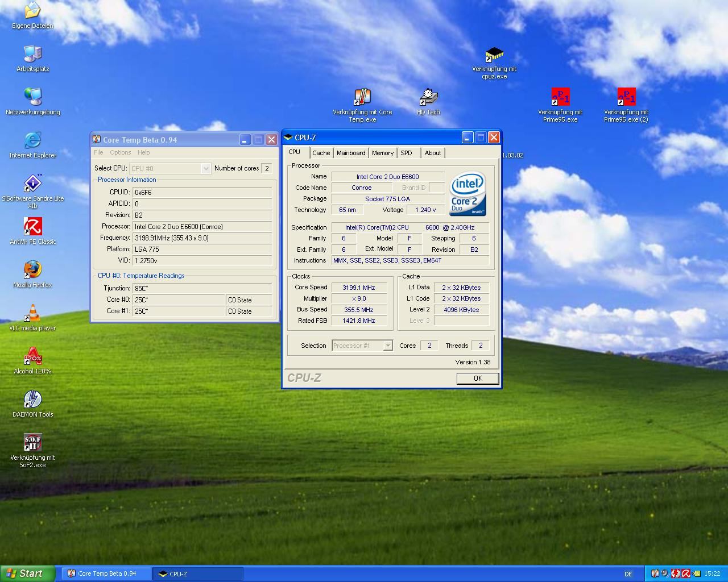This screenshot has width=728, height=582.
Task: Click the NVIDIA tray icon
Action: click(696, 573)
